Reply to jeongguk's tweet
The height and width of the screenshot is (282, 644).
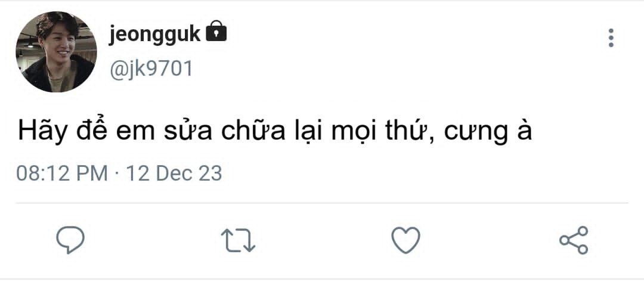tap(70, 240)
